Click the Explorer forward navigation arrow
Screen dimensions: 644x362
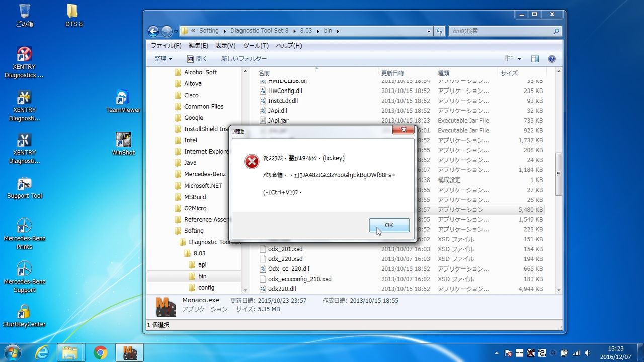167,31
